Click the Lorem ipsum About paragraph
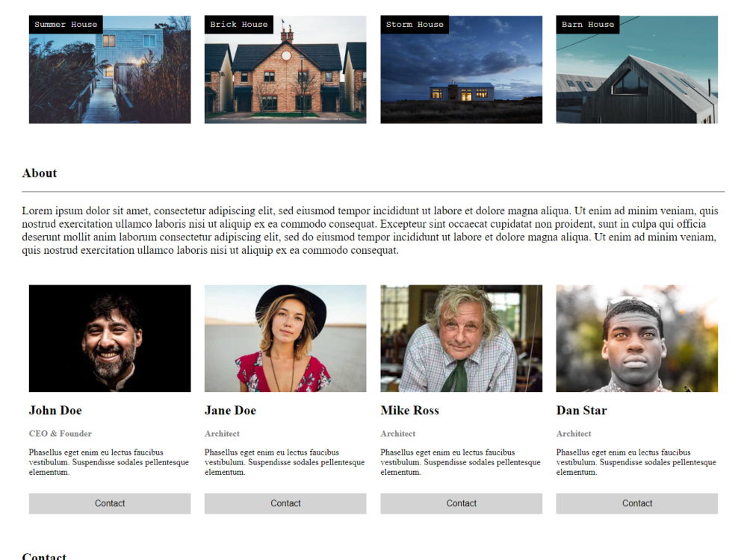 click(371, 231)
